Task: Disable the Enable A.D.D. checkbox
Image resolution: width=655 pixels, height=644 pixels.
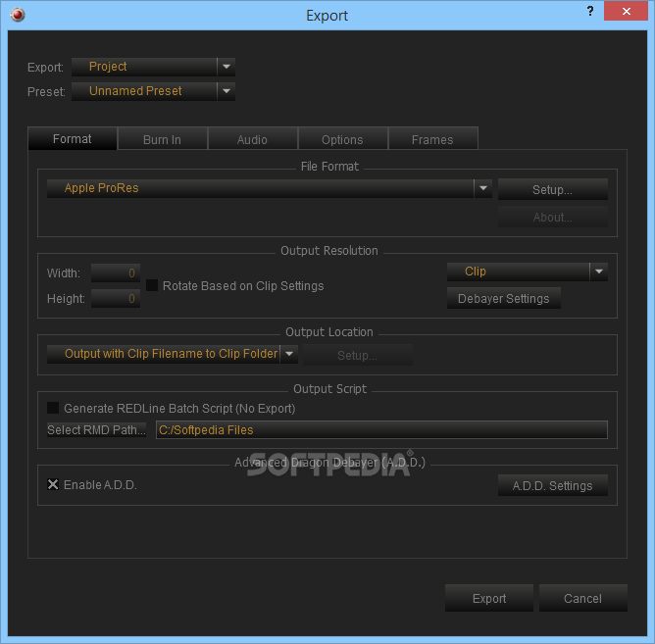Action: (x=53, y=484)
